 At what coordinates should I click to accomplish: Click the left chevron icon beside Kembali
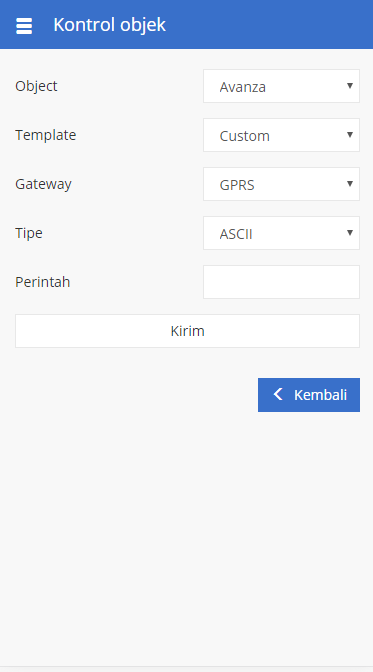[x=278, y=394]
